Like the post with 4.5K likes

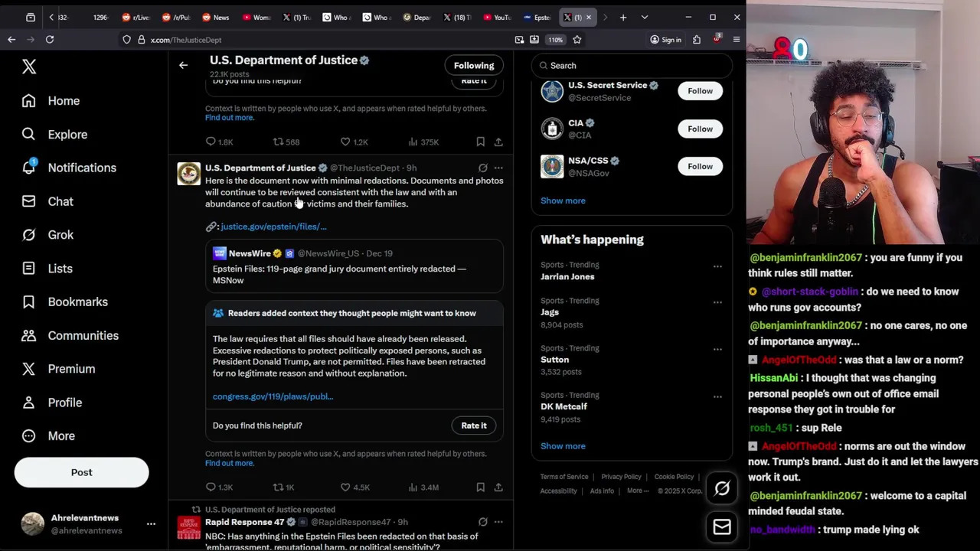[355, 487]
